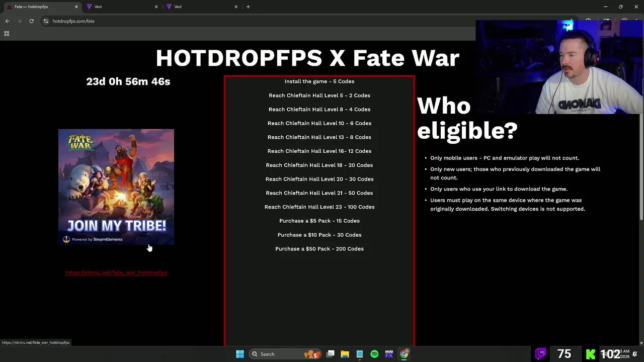Click the HOTDROPFPS X Fate War heading

(x=307, y=58)
